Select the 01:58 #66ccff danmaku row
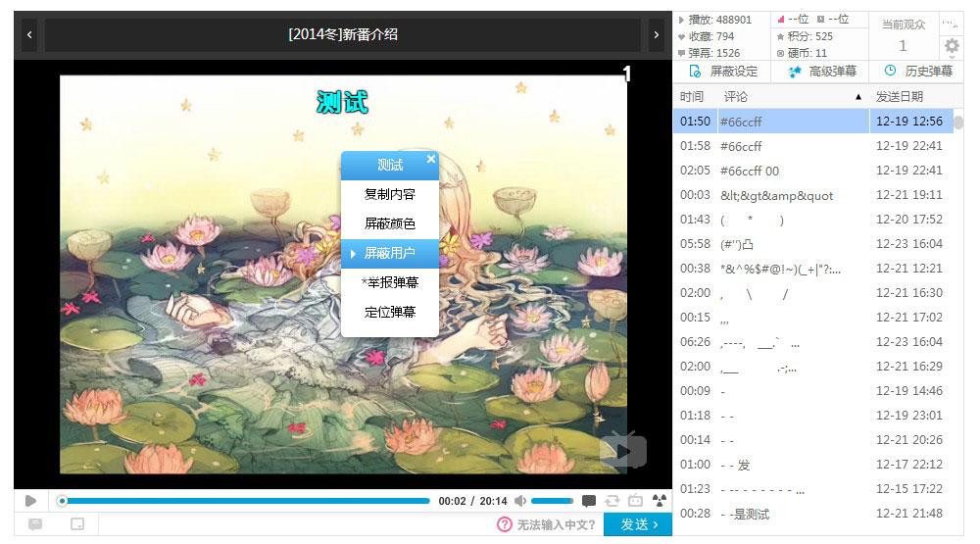This screenshot has width=980, height=544. (x=813, y=146)
